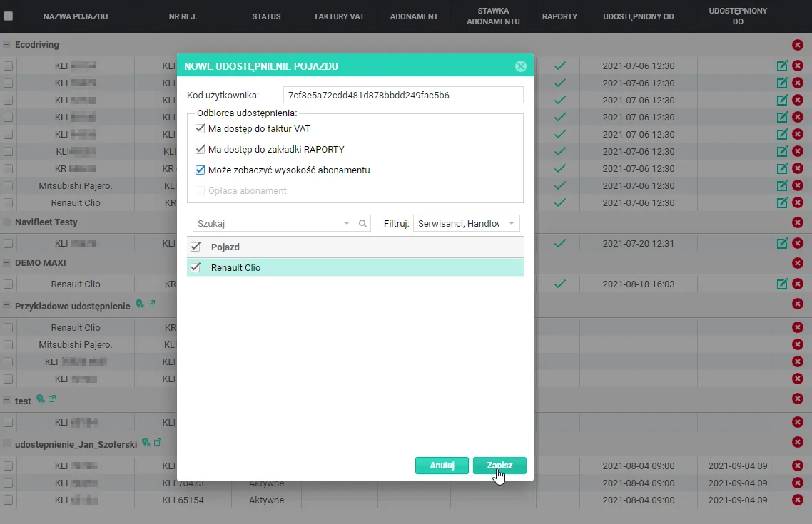
Task: Close the Nowe udostępnienie pojazdu dialog
Action: pyautogui.click(x=520, y=66)
